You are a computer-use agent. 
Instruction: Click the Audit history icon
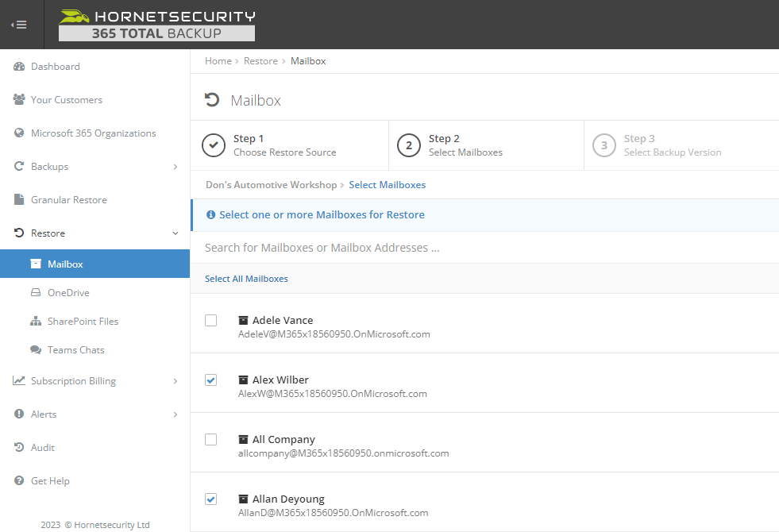click(19, 447)
